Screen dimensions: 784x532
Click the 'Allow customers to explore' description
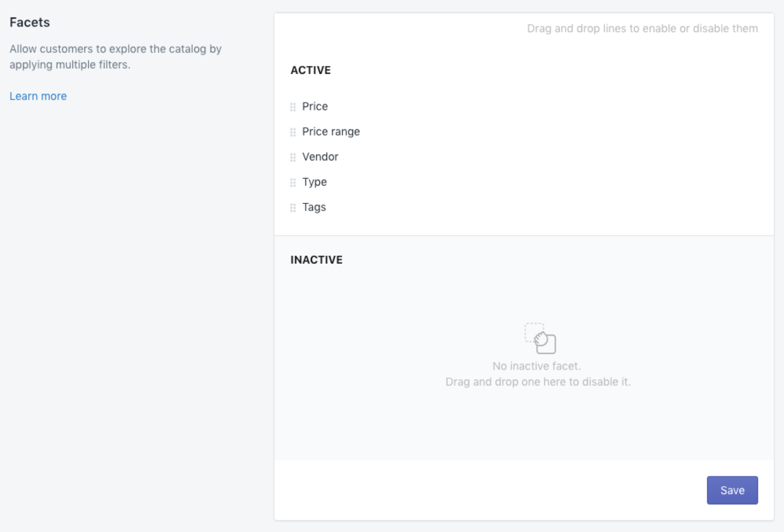(x=115, y=57)
